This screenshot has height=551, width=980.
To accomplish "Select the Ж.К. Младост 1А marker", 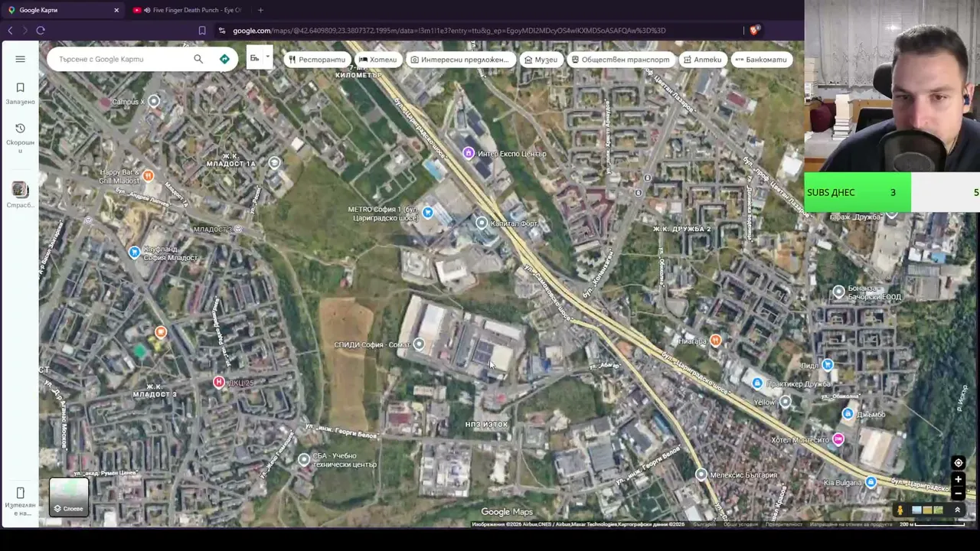I will (275, 162).
